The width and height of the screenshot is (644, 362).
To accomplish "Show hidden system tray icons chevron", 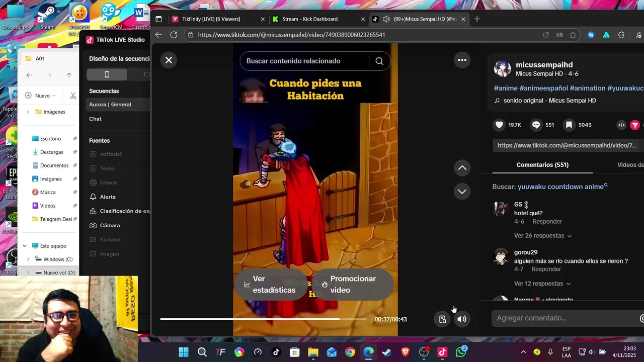I will 523,352.
